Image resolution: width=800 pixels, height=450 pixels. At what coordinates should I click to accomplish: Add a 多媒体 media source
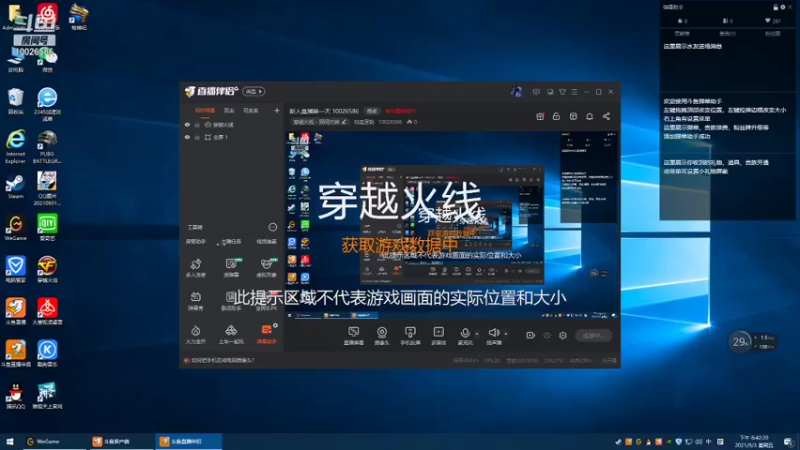pos(438,336)
